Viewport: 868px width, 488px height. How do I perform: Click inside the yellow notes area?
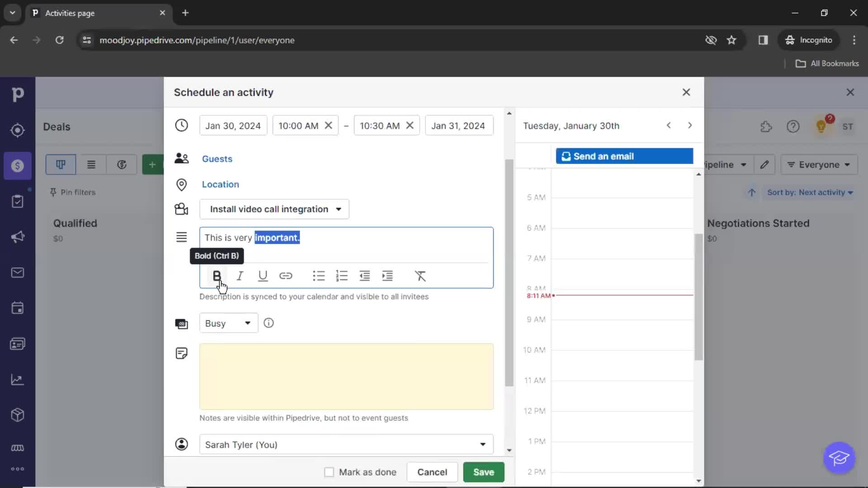346,376
